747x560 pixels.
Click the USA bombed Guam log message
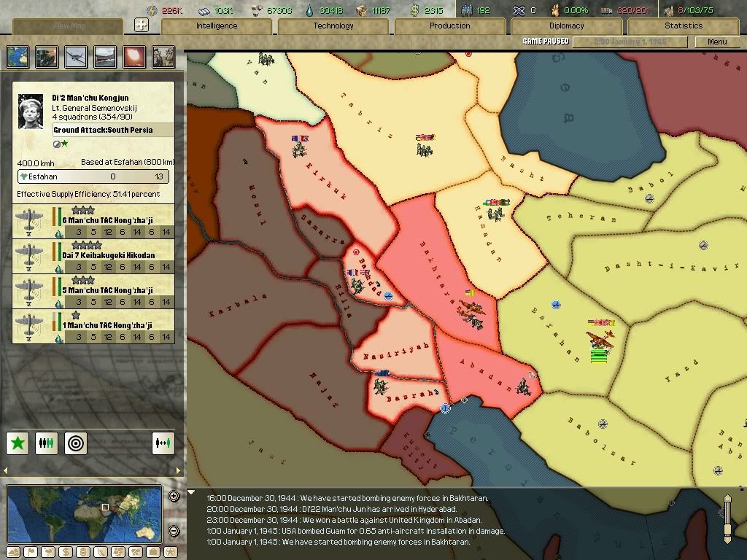click(355, 531)
